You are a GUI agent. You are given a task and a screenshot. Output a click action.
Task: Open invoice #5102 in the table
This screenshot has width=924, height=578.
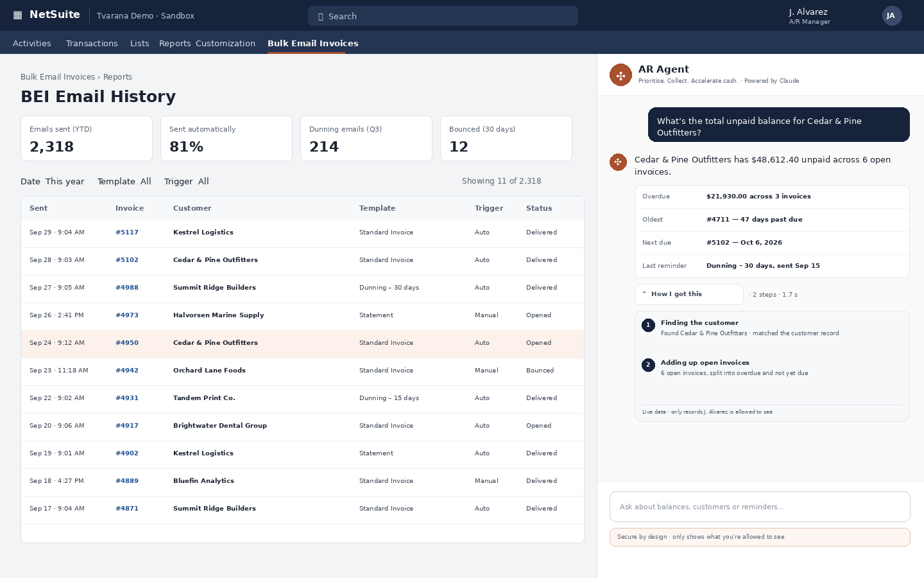(127, 260)
